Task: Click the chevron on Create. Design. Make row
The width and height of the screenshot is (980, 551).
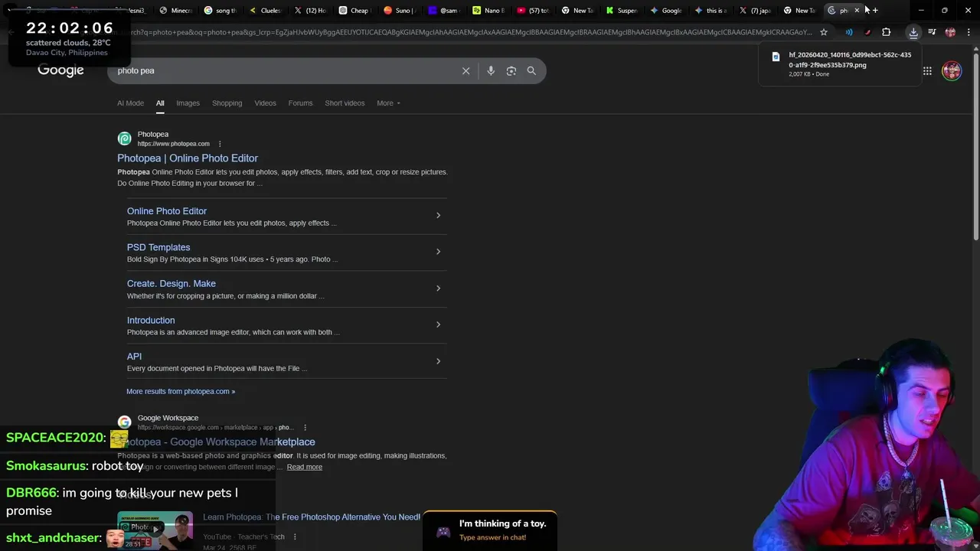Action: [x=438, y=289]
